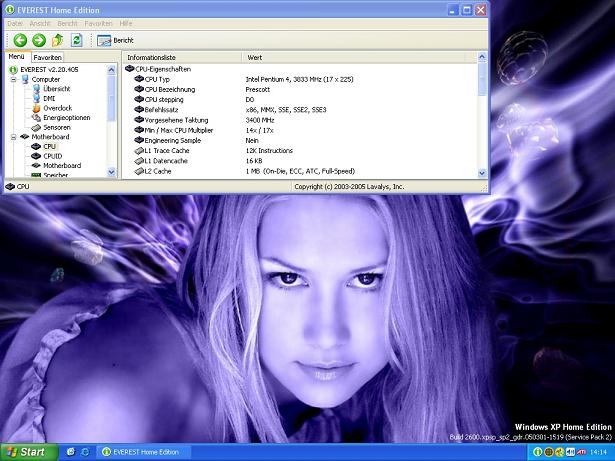Click the DMI computer icon

coord(36,98)
